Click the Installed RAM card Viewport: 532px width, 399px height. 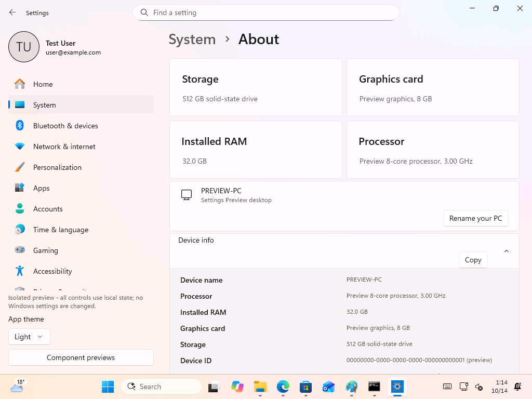256,150
